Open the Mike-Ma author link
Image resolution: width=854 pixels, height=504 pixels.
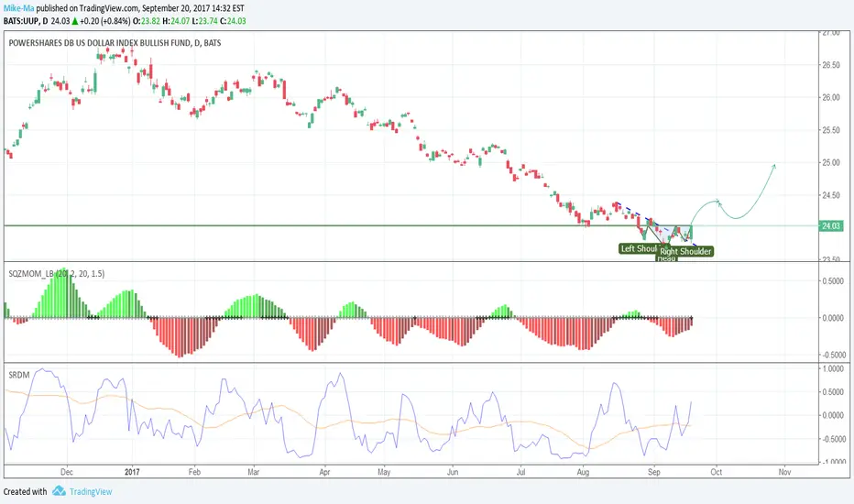19,8
